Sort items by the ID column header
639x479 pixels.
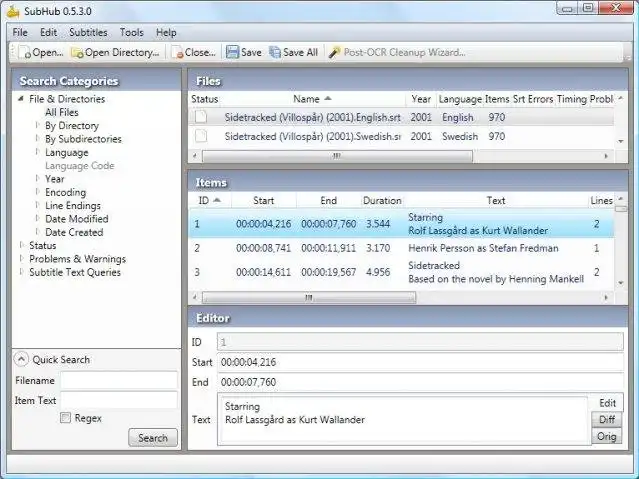click(x=209, y=201)
